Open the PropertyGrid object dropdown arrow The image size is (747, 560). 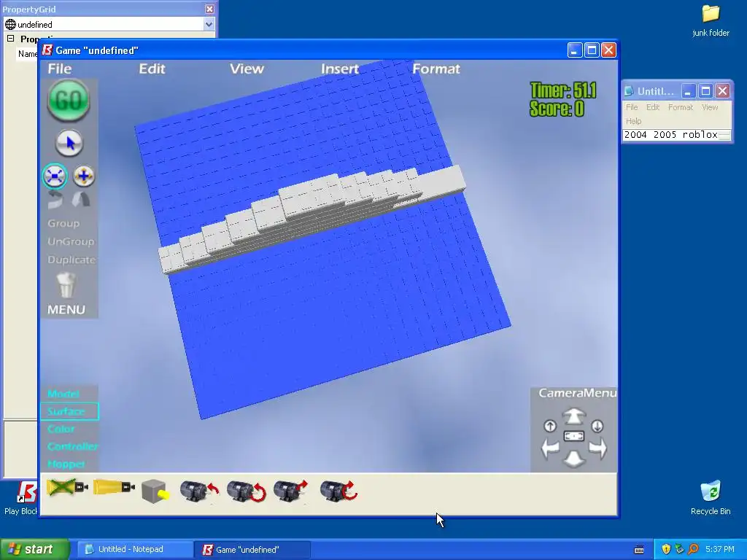pyautogui.click(x=209, y=24)
